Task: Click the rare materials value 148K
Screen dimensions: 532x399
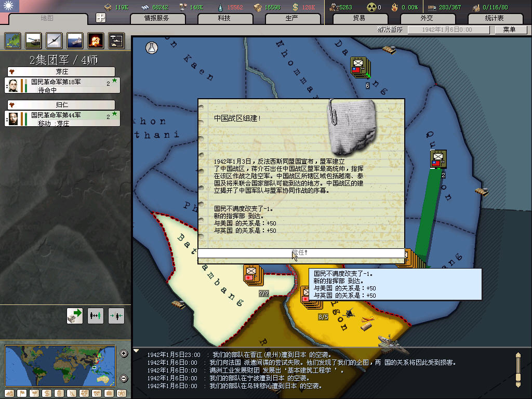Action: tap(196, 7)
